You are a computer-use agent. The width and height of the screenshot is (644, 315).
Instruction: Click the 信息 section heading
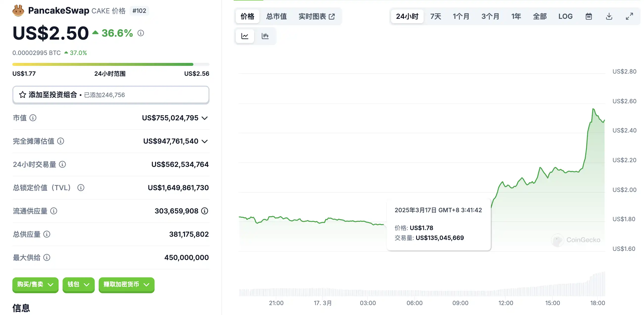coord(21,308)
